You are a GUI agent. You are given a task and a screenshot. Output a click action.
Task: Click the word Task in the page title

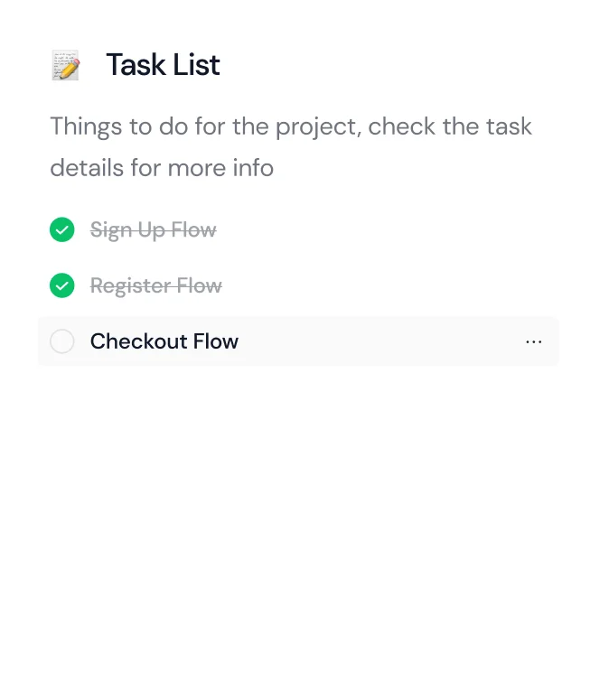point(136,65)
